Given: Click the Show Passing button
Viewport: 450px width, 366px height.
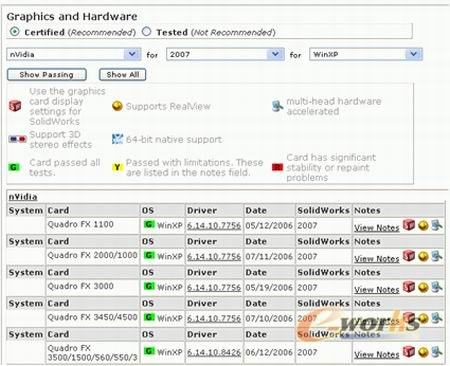Looking at the screenshot, I should point(47,74).
